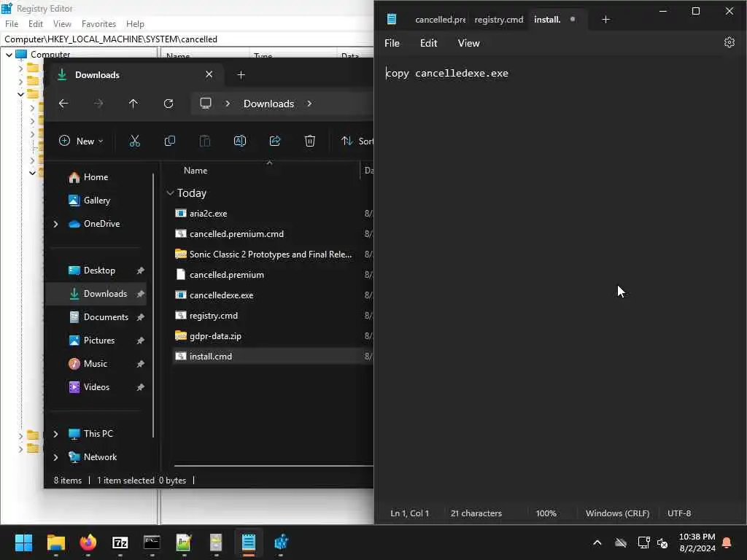
Task: Close the Downloads Explorer tab
Action: (x=209, y=74)
